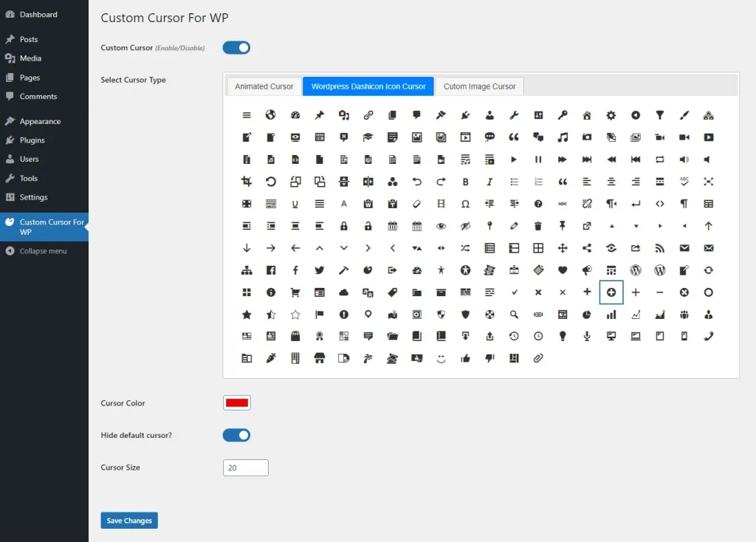Switch to Animated Cursor tab
Screen dimensions: 756x542
pos(264,86)
